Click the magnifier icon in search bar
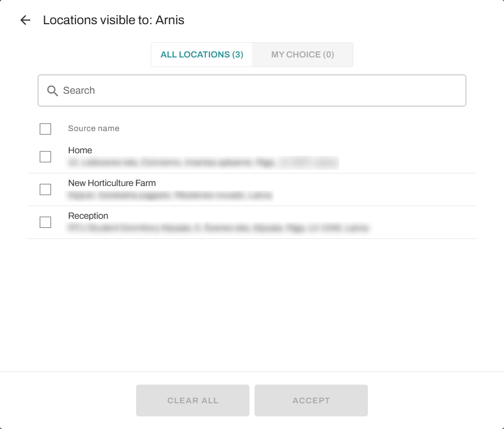Screen dimensions: 504x429 coord(52,91)
